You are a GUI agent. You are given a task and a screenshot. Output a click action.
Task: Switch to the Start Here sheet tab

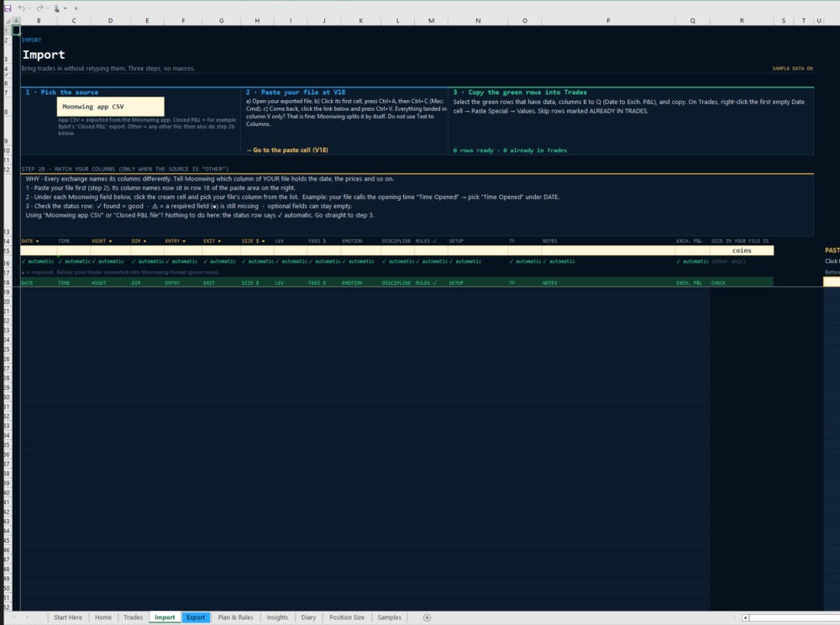coord(68,617)
